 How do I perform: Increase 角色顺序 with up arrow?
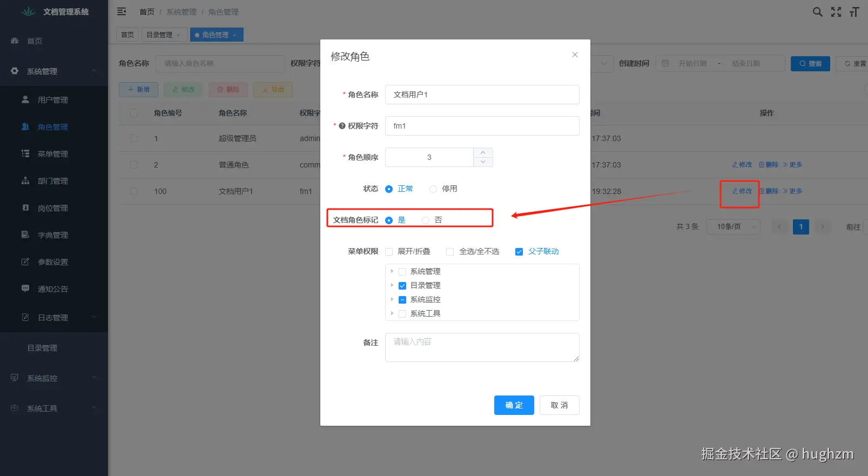pos(483,152)
